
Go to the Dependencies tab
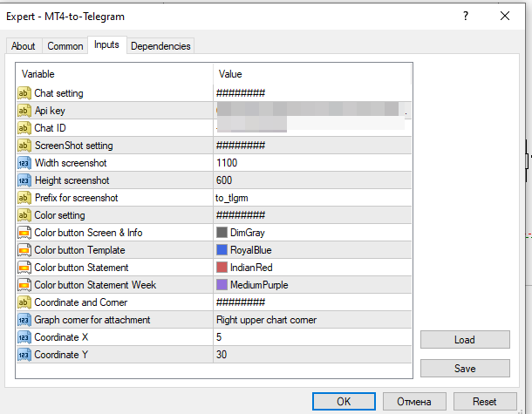click(x=160, y=46)
